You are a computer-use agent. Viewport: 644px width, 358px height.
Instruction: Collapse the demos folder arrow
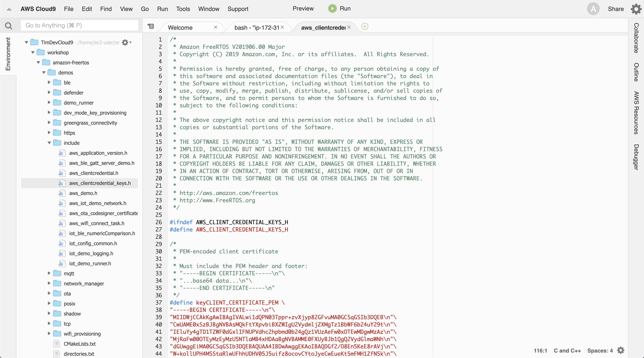44,72
